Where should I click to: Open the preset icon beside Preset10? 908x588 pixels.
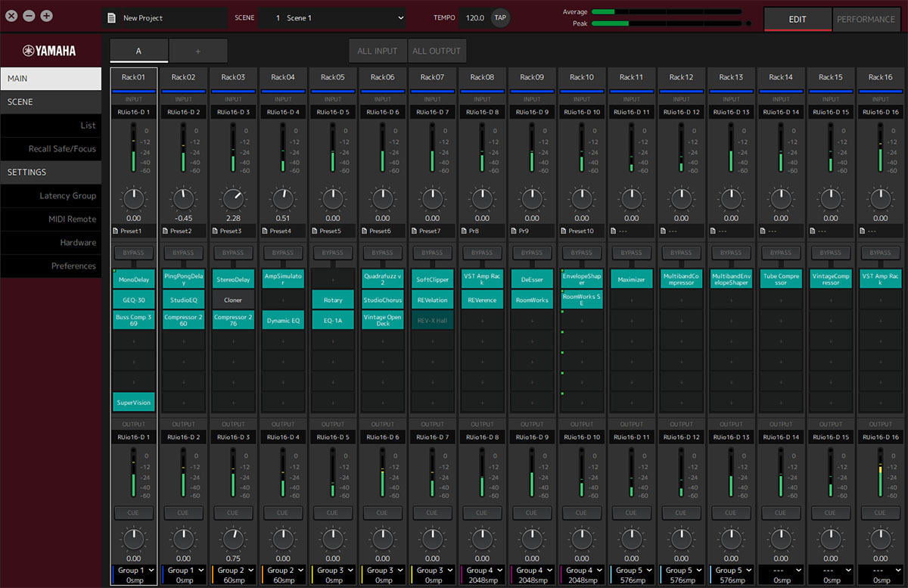[x=564, y=231]
